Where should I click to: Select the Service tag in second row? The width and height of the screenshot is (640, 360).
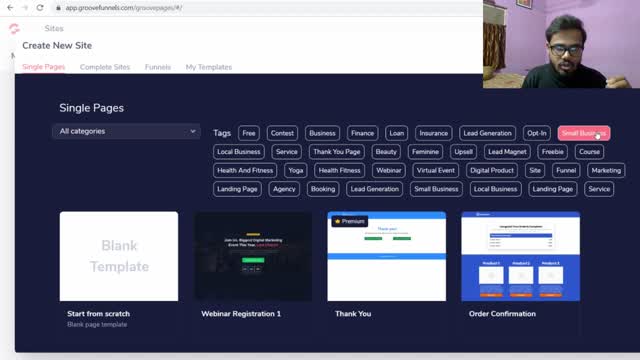pyautogui.click(x=287, y=152)
